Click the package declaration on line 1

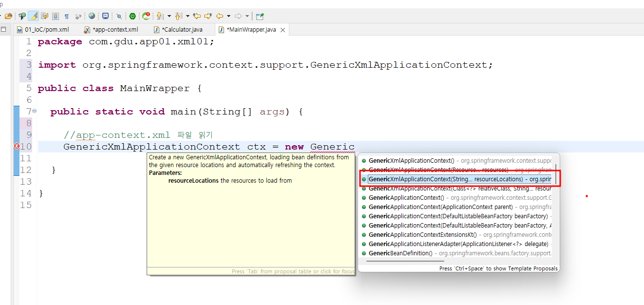click(x=126, y=41)
